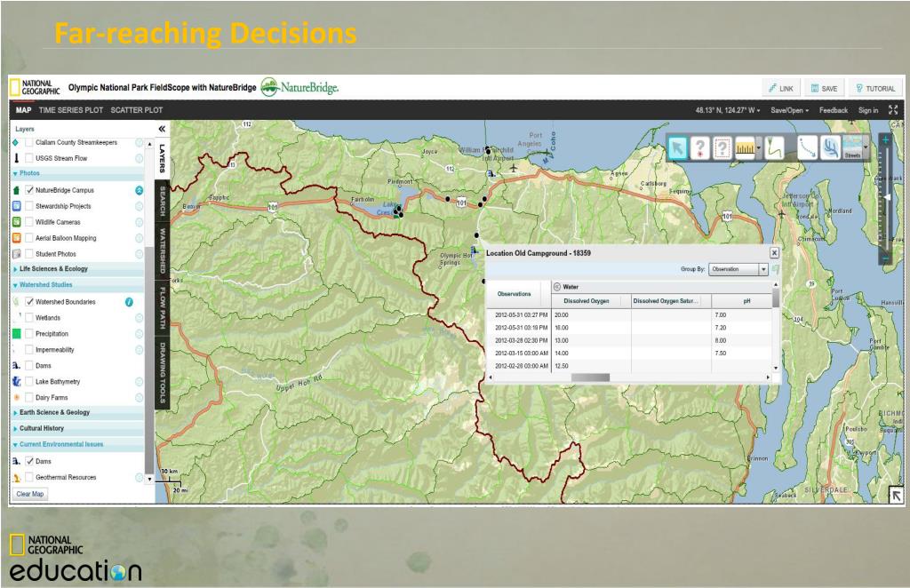
Task: Activate the identify point question-mark tool
Action: click(x=700, y=147)
